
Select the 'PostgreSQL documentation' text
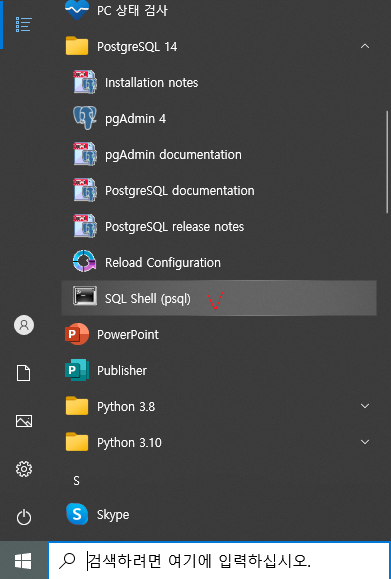click(180, 191)
